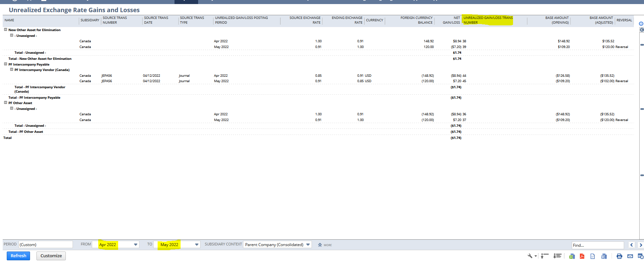Go to previous Find result
This screenshot has width=644, height=262.
632,245
